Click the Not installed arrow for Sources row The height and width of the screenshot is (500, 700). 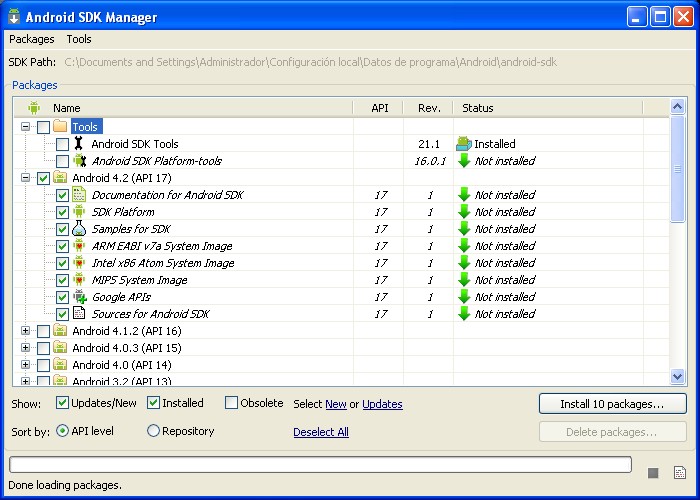(x=464, y=313)
